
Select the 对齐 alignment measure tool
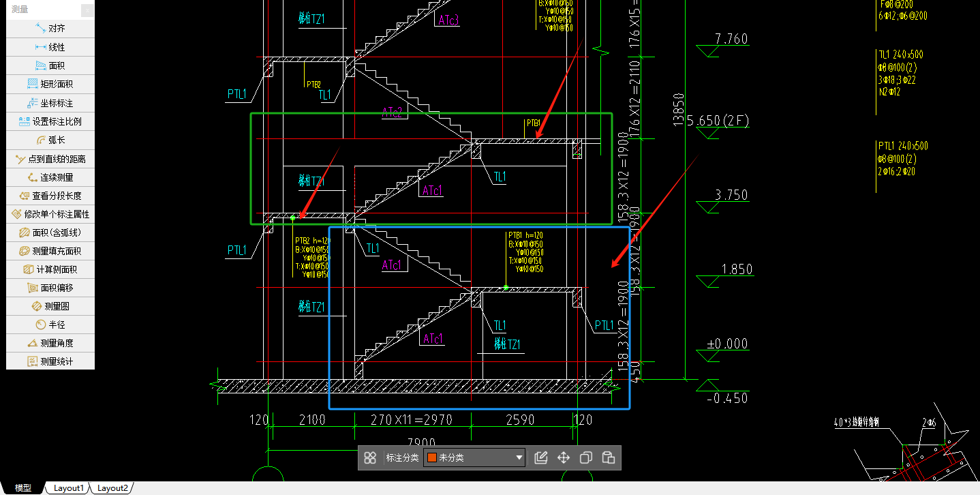pos(50,29)
